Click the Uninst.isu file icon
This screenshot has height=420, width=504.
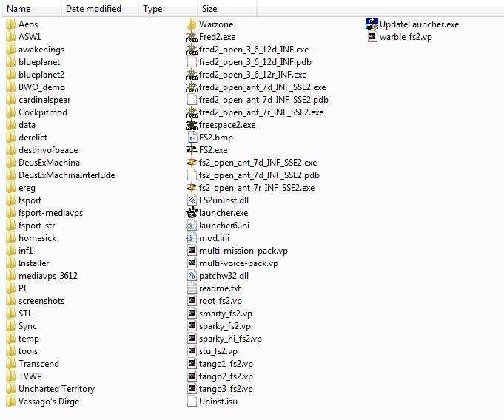(192, 402)
